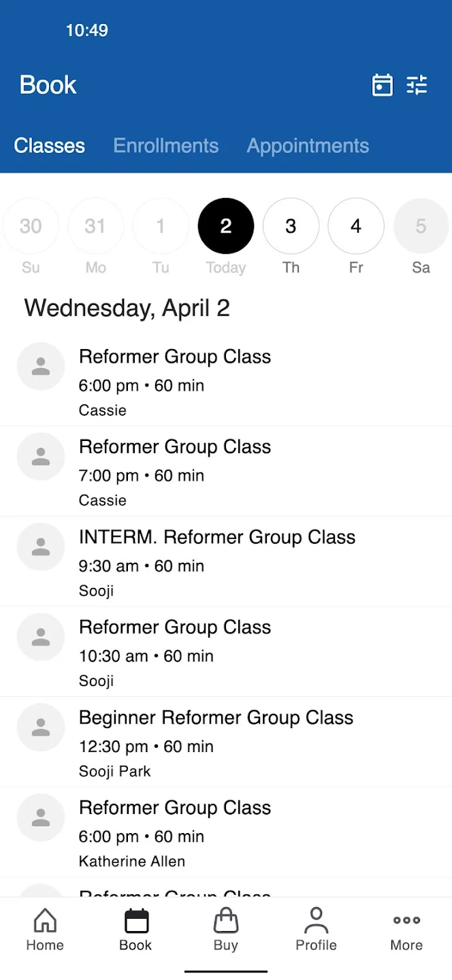Select Thursday the 3rd in date strip
Image resolution: width=452 pixels, height=980 pixels.
click(x=291, y=226)
